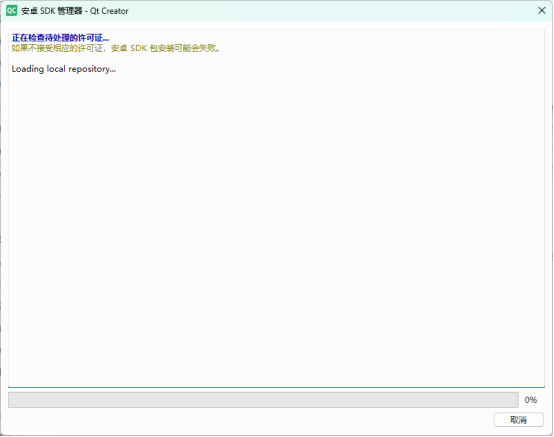The width and height of the screenshot is (554, 437).
Task: Close the 安卓 SDK 管理器 dialog
Action: pos(542,11)
